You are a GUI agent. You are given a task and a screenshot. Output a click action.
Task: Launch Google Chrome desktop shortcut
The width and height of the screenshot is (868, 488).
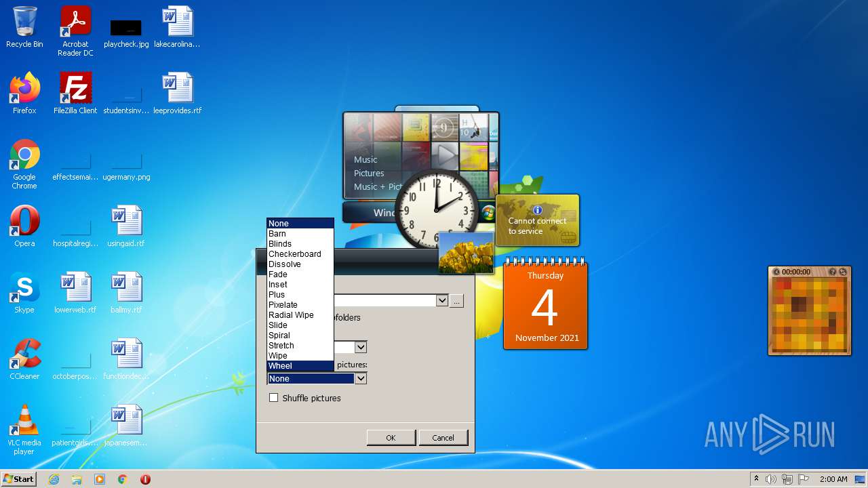(24, 164)
